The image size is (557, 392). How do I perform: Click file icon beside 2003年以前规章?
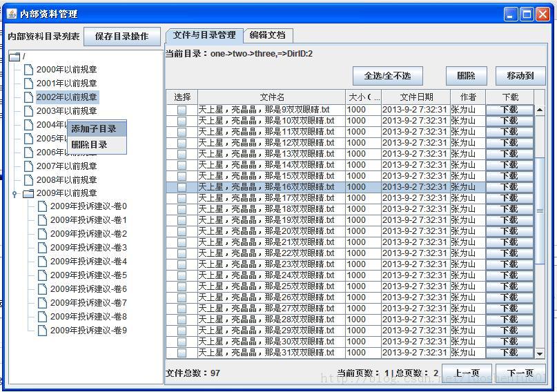click(28, 111)
